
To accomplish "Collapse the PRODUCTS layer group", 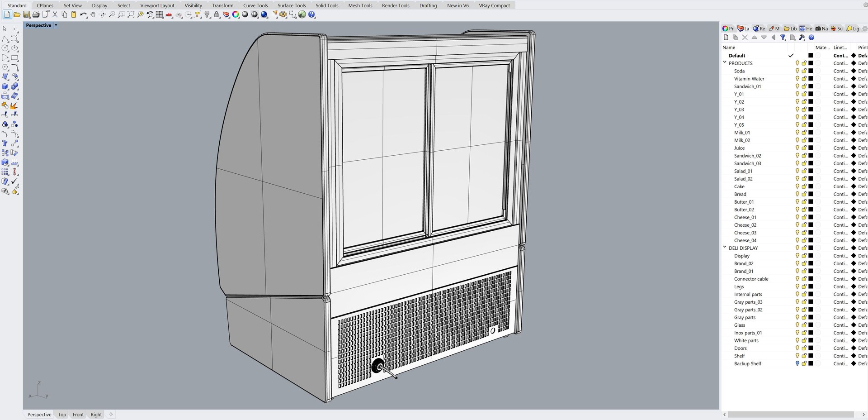I will pos(725,63).
